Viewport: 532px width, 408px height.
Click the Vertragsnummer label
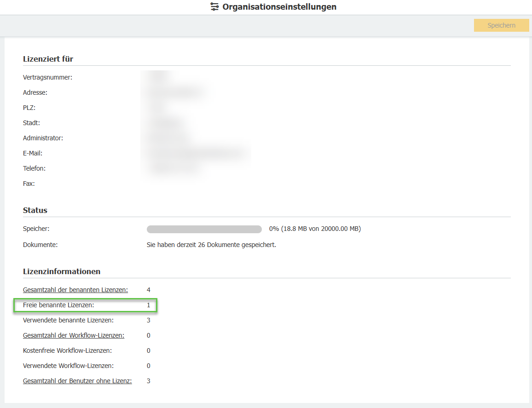click(x=47, y=77)
